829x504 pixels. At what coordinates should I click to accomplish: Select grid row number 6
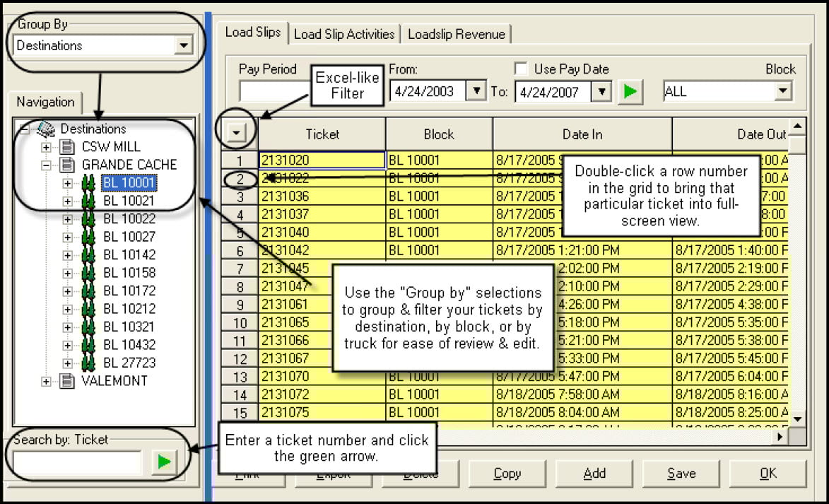coord(240,251)
